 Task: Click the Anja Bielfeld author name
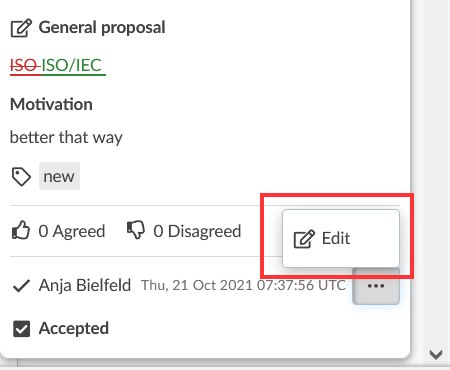pyautogui.click(x=85, y=286)
